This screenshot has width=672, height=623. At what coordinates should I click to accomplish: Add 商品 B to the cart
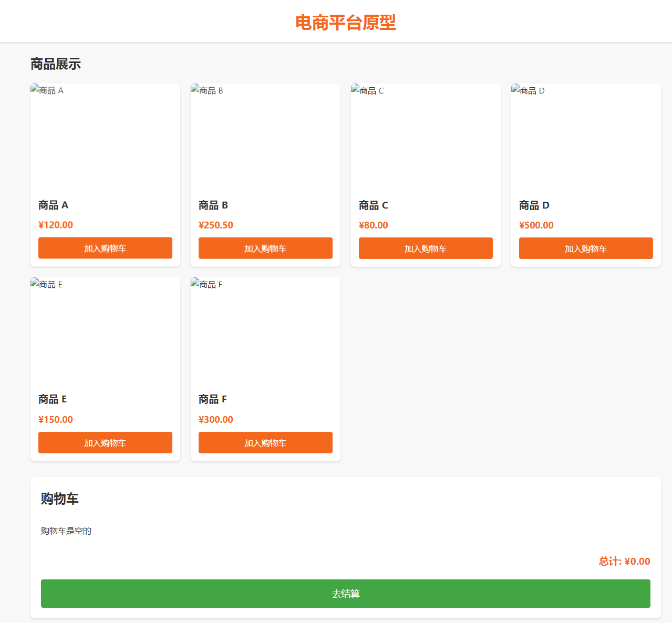[x=265, y=248]
